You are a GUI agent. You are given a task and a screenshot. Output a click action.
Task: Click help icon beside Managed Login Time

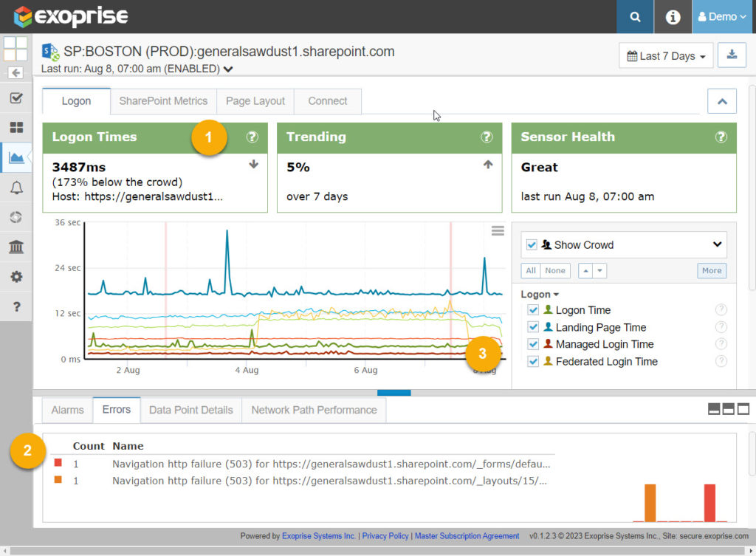(721, 344)
